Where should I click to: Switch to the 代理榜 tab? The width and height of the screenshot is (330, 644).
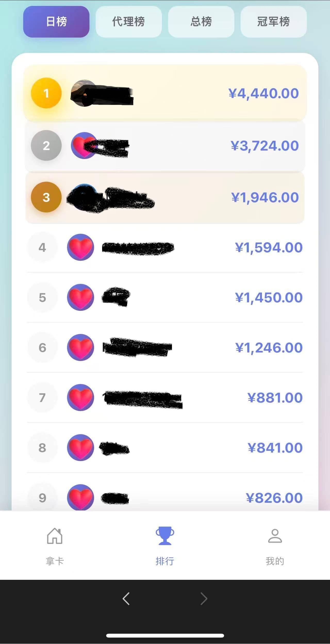tap(129, 22)
